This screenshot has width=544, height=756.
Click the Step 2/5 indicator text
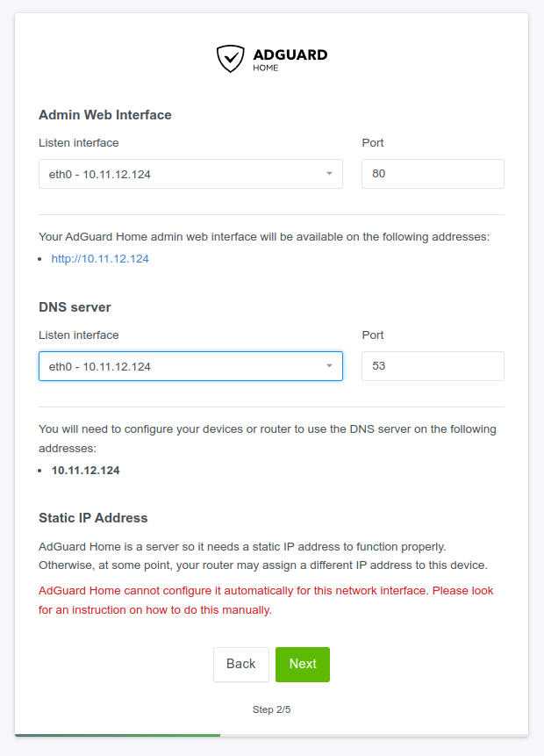(271, 709)
